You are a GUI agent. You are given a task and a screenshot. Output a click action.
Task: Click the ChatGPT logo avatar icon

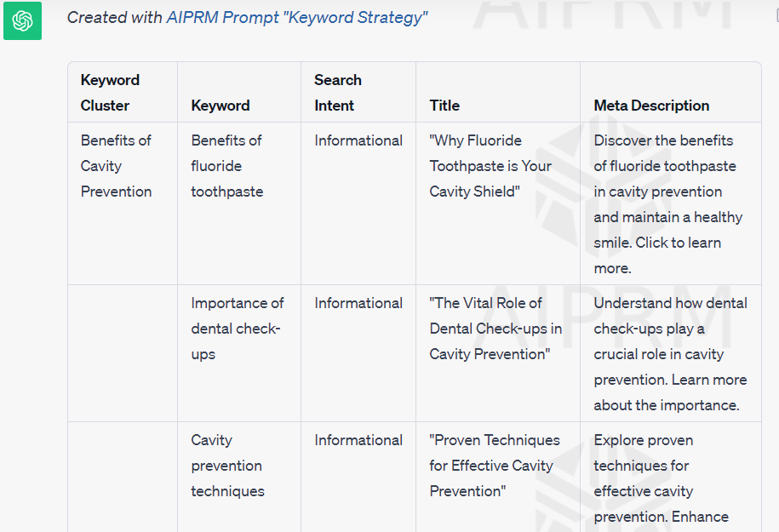pyautogui.click(x=22, y=20)
